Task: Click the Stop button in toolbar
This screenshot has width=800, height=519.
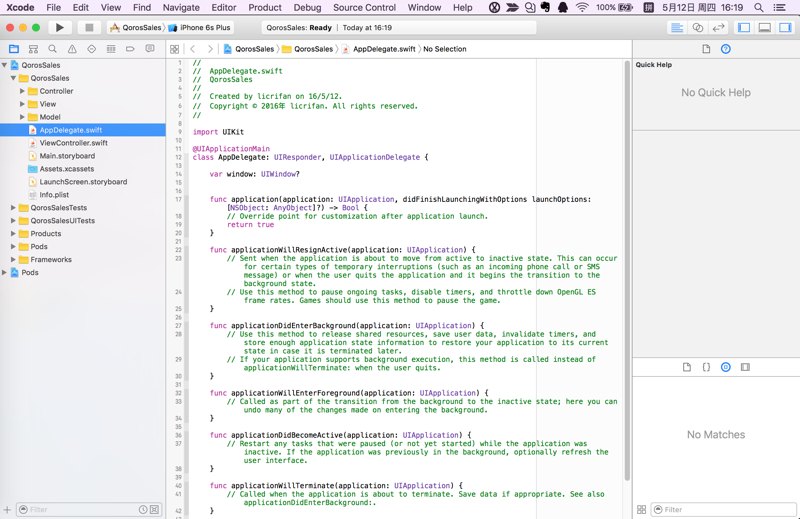Action: coord(89,28)
